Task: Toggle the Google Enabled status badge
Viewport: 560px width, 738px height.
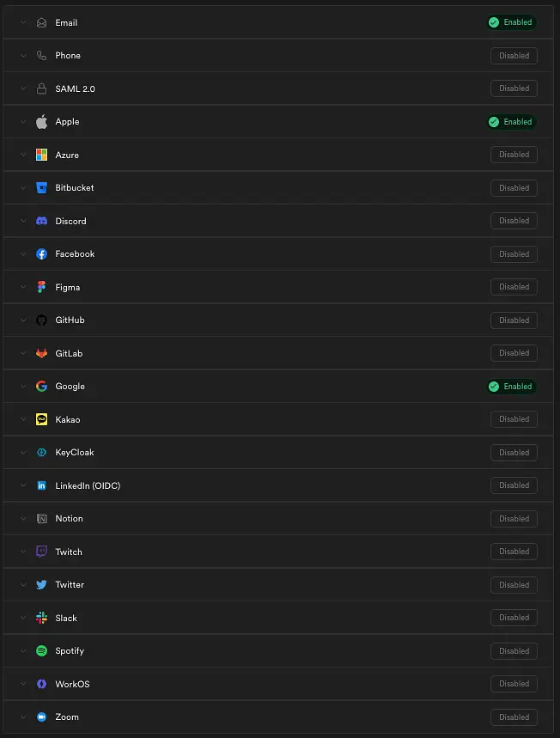Action: pyautogui.click(x=511, y=387)
